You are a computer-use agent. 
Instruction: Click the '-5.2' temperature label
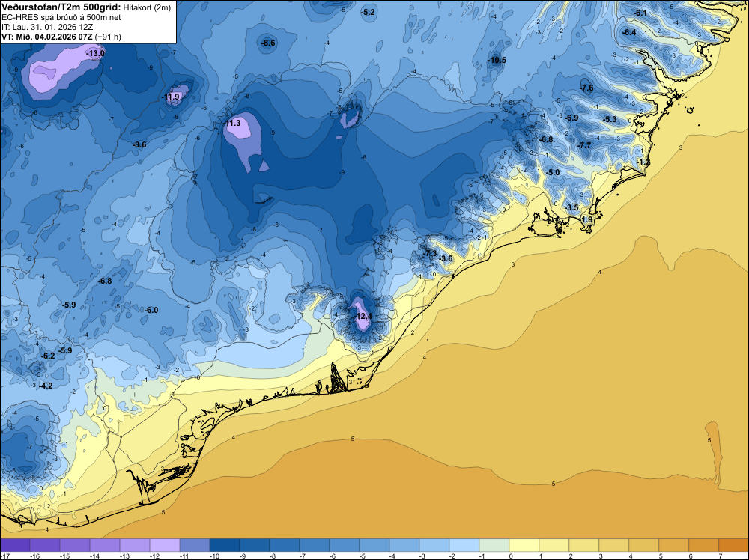click(x=368, y=13)
